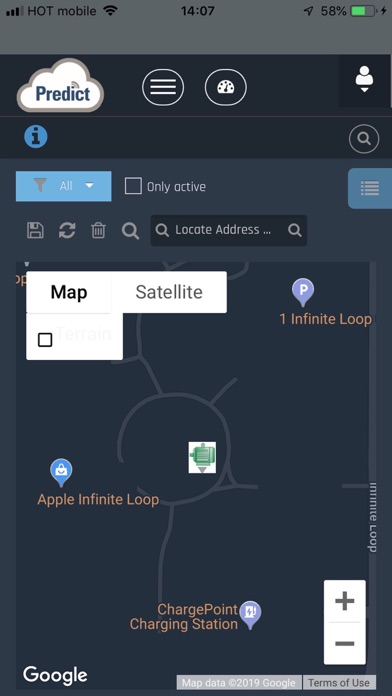Save the map with floppy disk icon
392x696 pixels.
35,230
